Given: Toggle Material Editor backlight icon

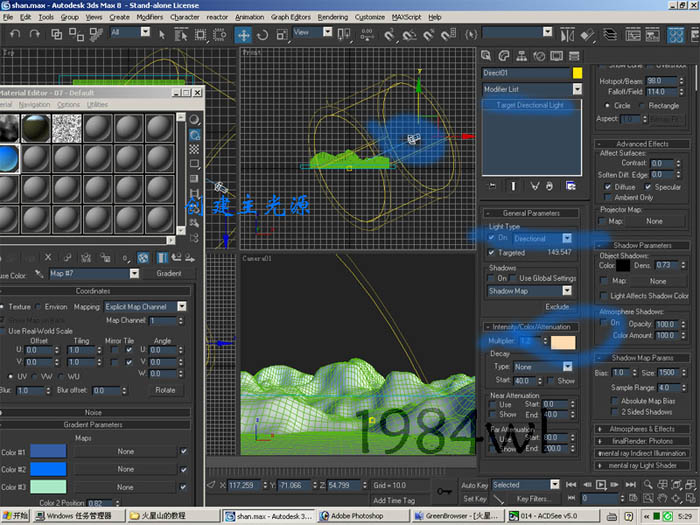Looking at the screenshot, I should point(195,135).
